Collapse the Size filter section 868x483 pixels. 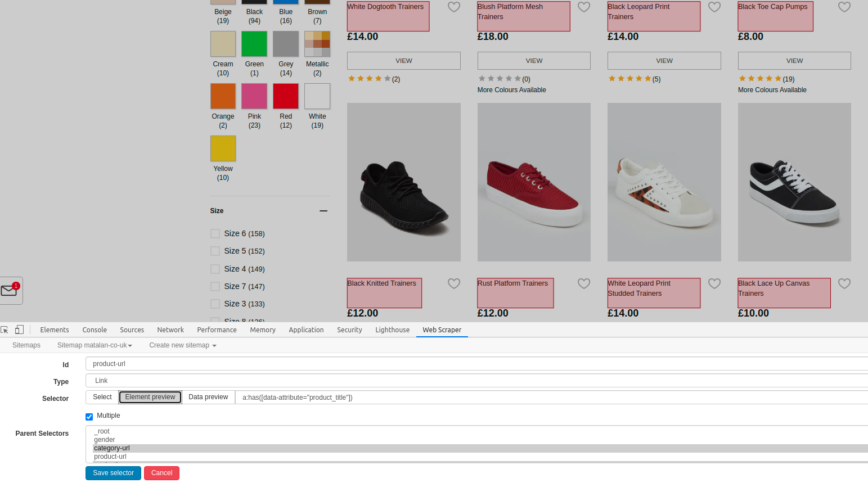click(x=323, y=210)
